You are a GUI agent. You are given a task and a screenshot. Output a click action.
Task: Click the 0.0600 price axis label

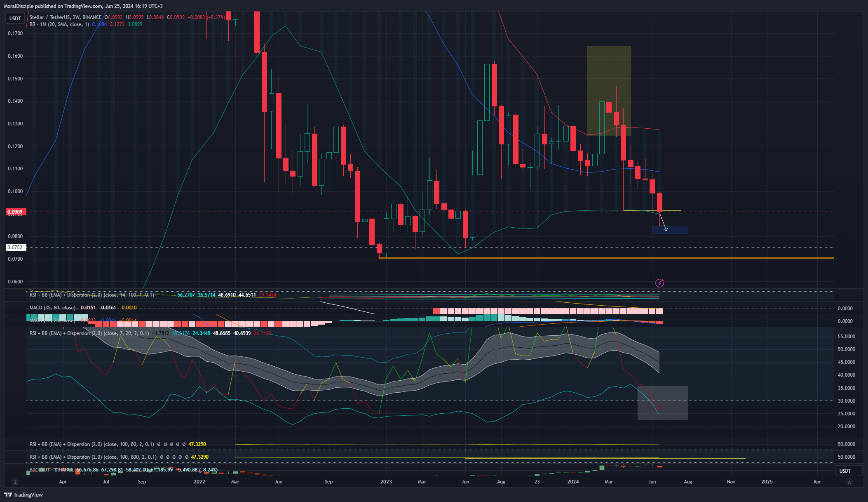pos(15,282)
